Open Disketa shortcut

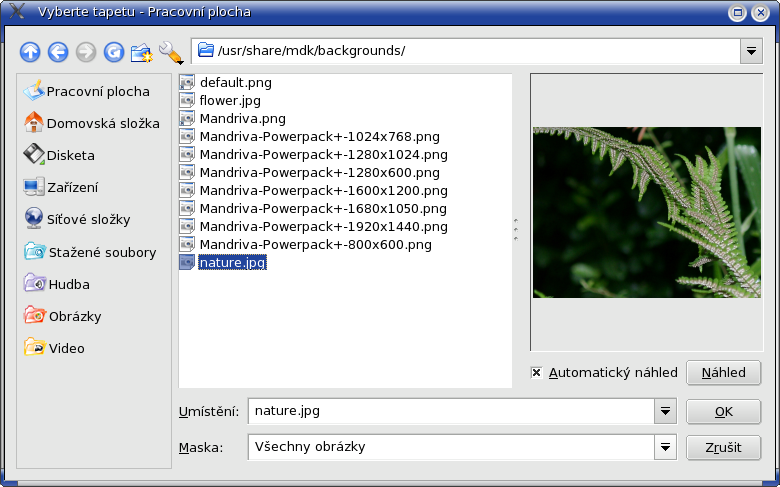pos(59,155)
